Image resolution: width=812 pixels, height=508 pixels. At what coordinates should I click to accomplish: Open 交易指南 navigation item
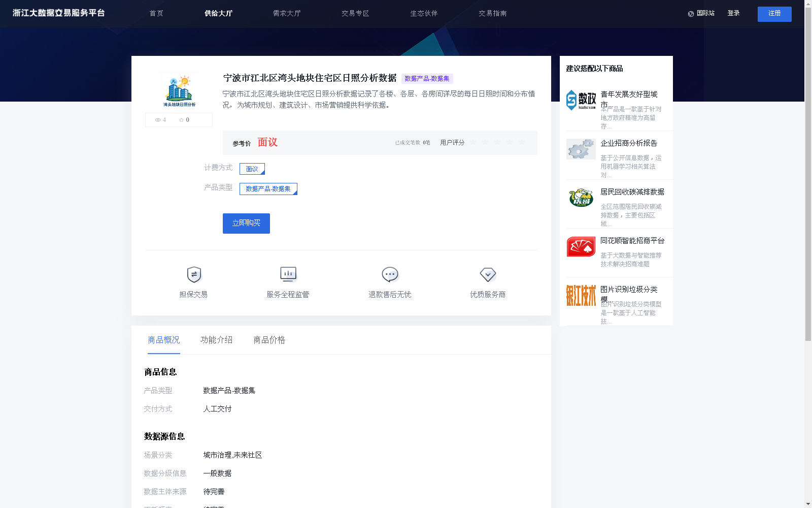pyautogui.click(x=492, y=14)
